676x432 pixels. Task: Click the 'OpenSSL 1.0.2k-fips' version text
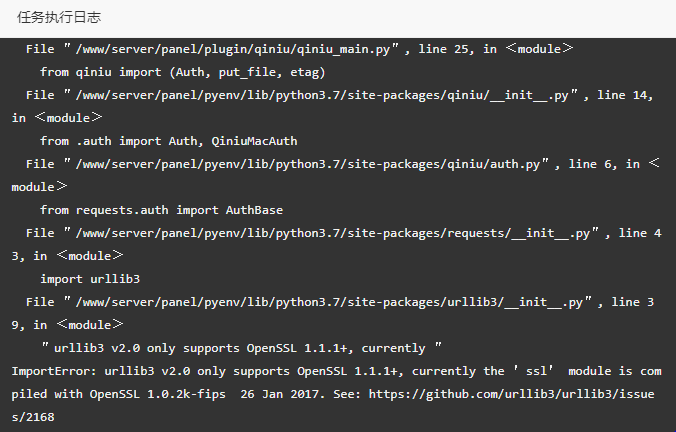[157, 394]
